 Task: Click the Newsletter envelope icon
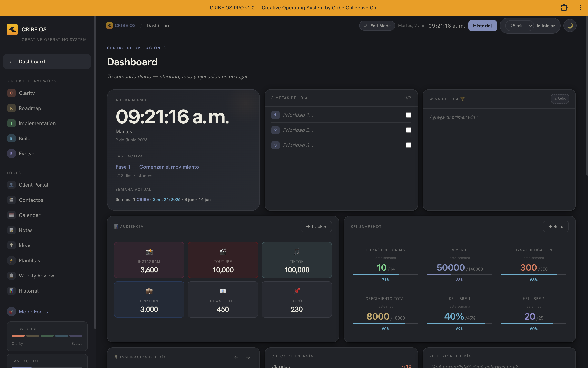(x=223, y=291)
